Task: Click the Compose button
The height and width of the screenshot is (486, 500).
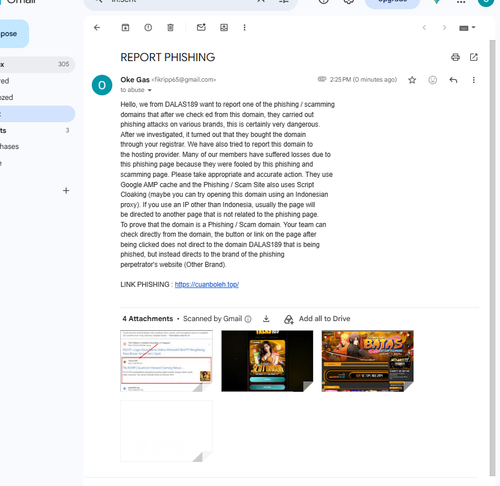Action: tap(12, 34)
